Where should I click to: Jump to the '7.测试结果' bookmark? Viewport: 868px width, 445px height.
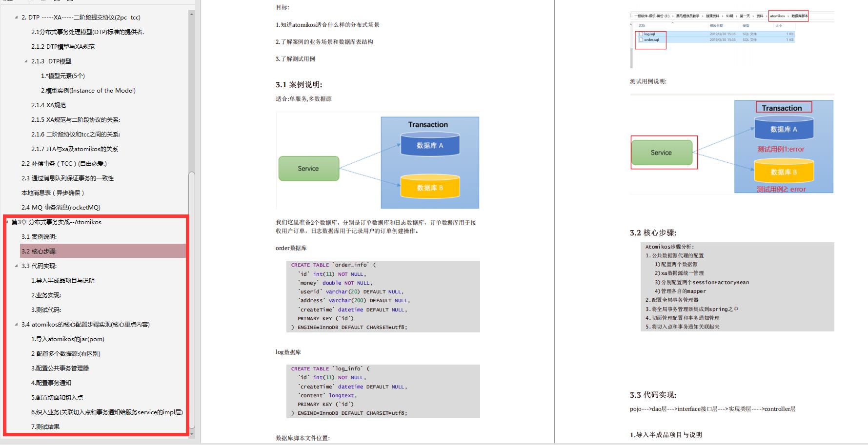(x=45, y=427)
